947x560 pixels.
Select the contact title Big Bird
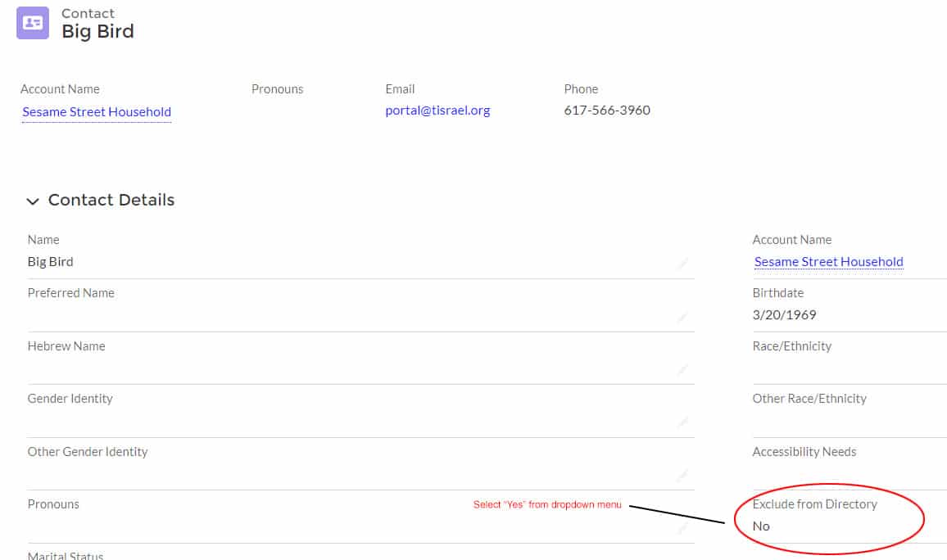coord(96,31)
